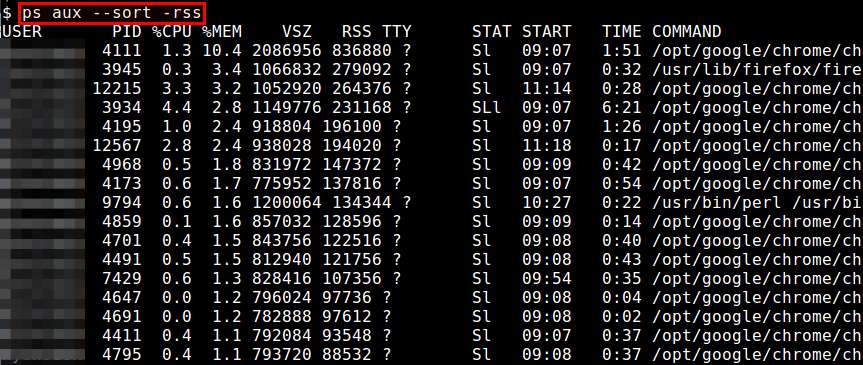Click PID 4111 in the first row
The height and width of the screenshot is (365, 863).
pyautogui.click(x=122, y=51)
